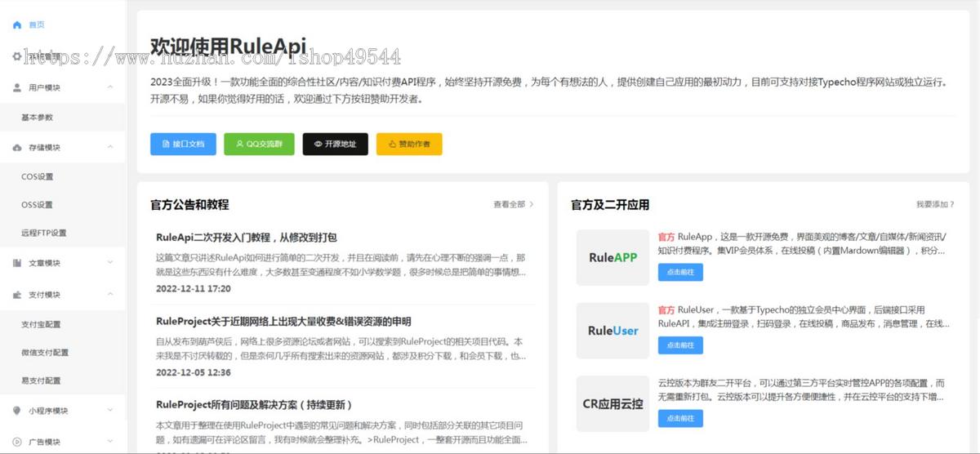Click the person icon in QQ交流群 button
Viewport: 980px width, 454px height.
point(239,144)
